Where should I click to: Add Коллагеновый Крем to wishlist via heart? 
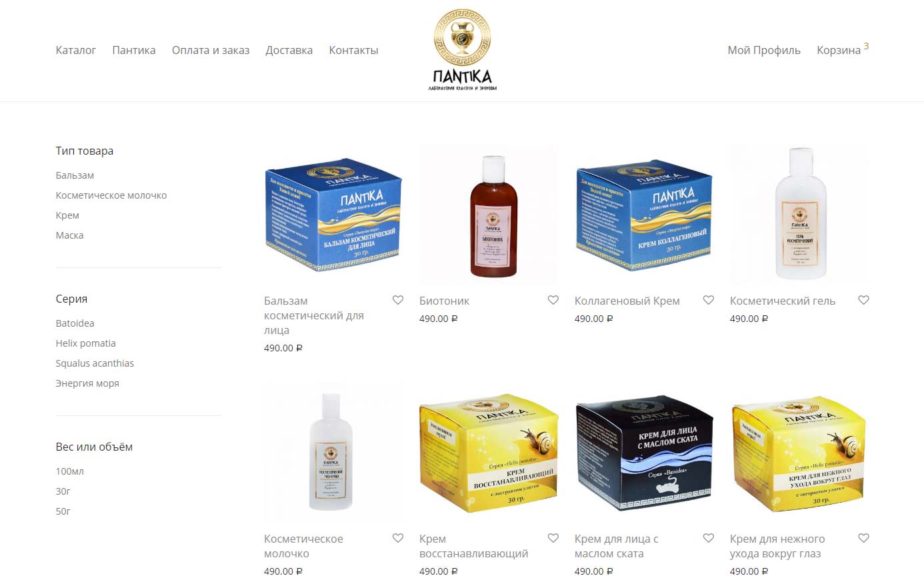tap(709, 300)
